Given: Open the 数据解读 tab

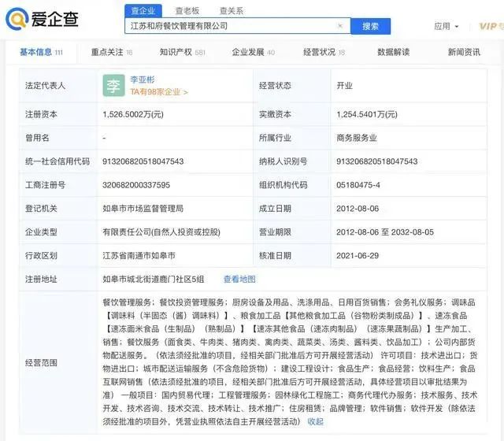Looking at the screenshot, I should pos(394,52).
